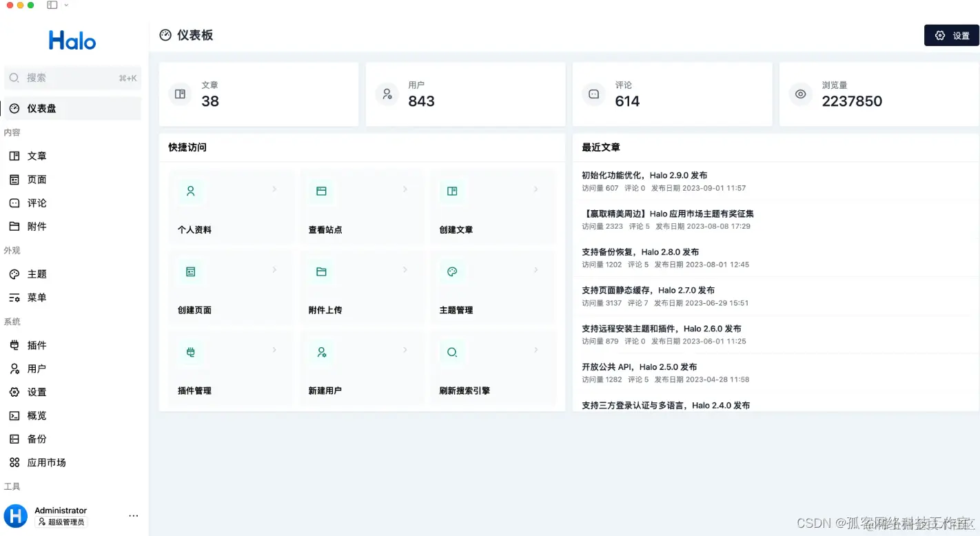Select the 仪表盘 dashboard icon
980x536 pixels.
(14, 108)
